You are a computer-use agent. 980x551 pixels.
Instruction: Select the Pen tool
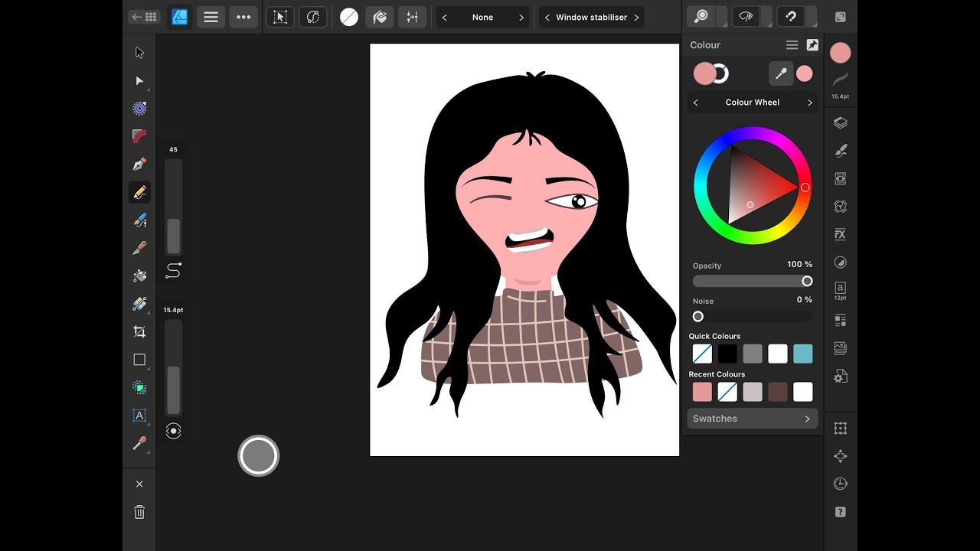pyautogui.click(x=139, y=165)
